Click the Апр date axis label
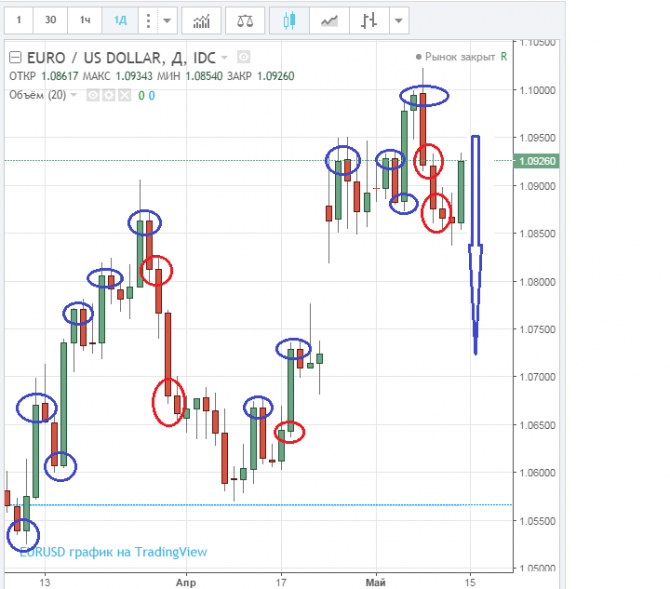Screen dimensions: 670x589 [186, 582]
